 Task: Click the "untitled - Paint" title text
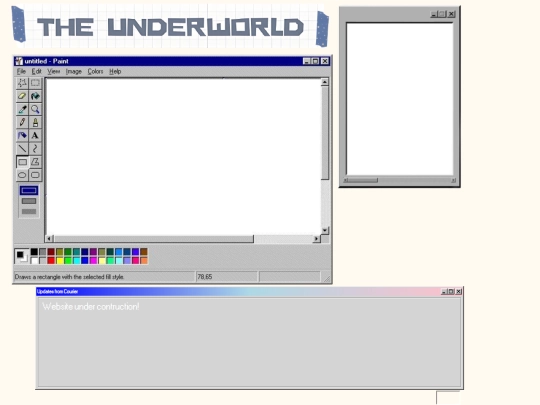click(46, 61)
